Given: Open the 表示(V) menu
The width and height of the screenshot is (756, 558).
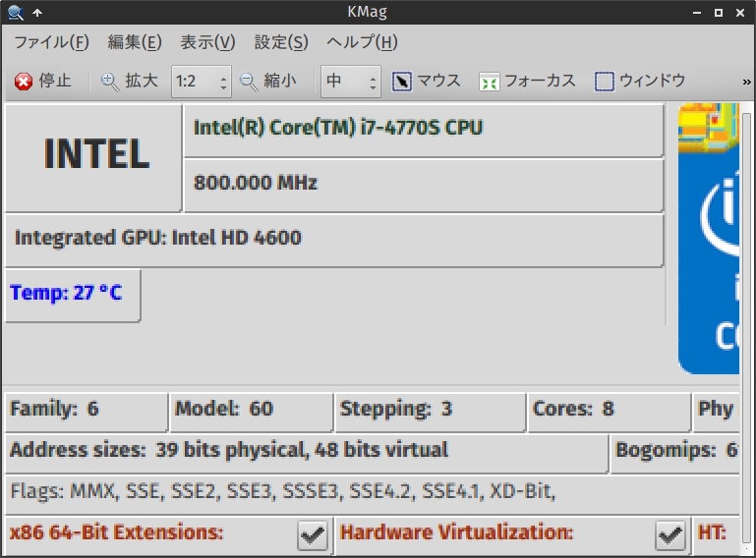Looking at the screenshot, I should (207, 42).
